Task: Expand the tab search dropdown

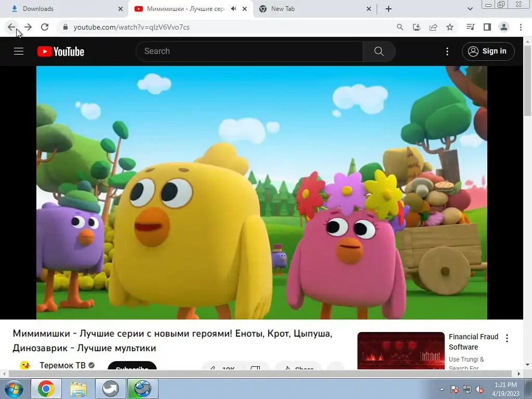Action: (470, 9)
